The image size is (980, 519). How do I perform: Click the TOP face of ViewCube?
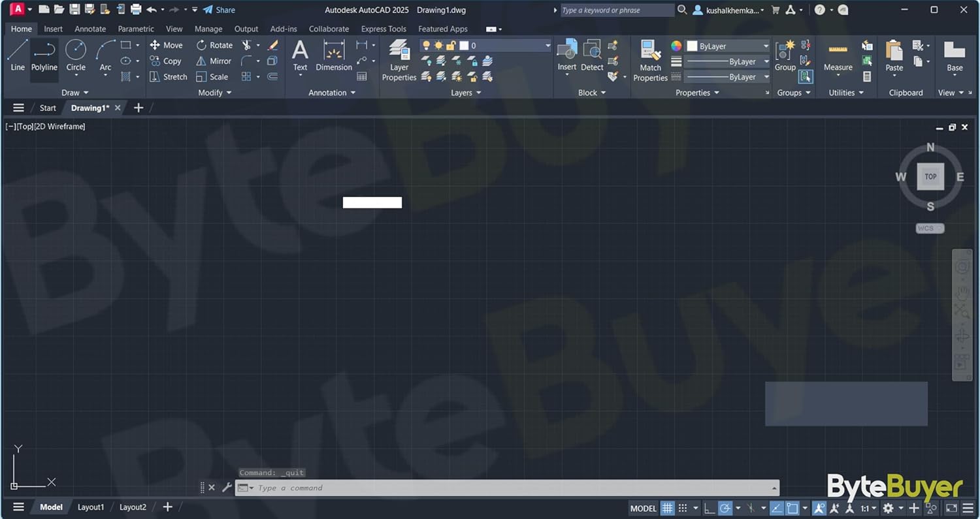(930, 176)
